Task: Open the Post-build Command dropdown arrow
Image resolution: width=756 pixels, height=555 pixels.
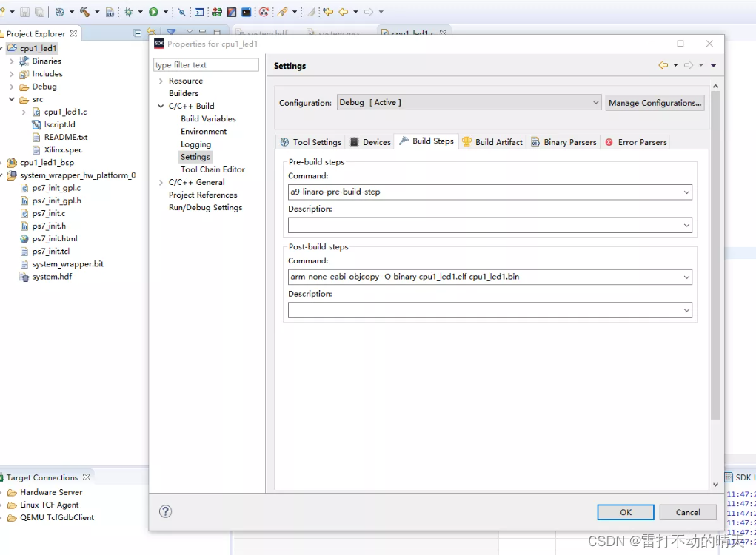Action: click(686, 277)
